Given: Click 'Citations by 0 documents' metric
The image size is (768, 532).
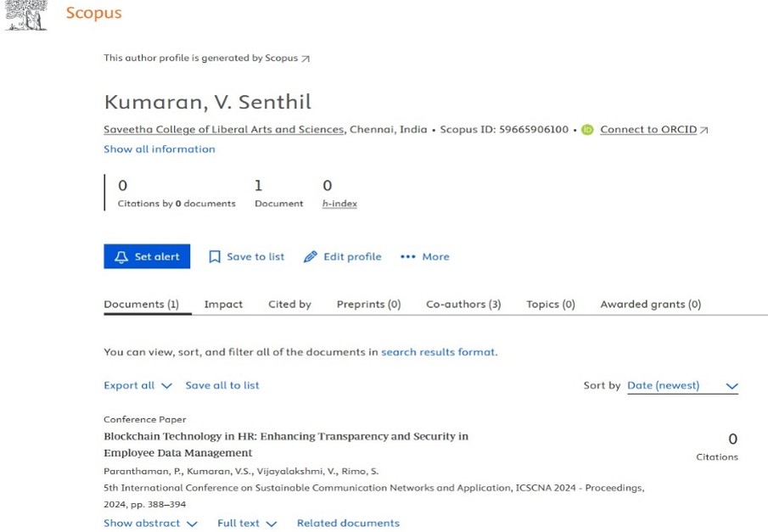Looking at the screenshot, I should tap(177, 194).
